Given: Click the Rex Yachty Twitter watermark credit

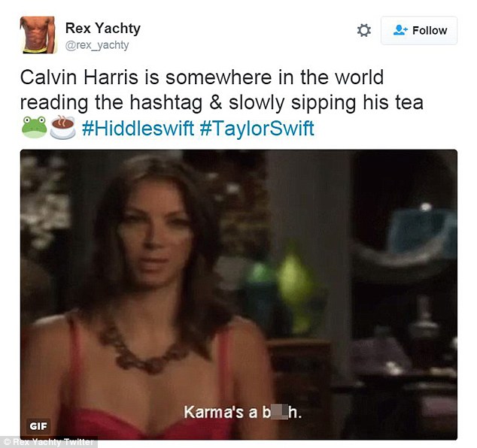Looking at the screenshot, I should tap(49, 442).
